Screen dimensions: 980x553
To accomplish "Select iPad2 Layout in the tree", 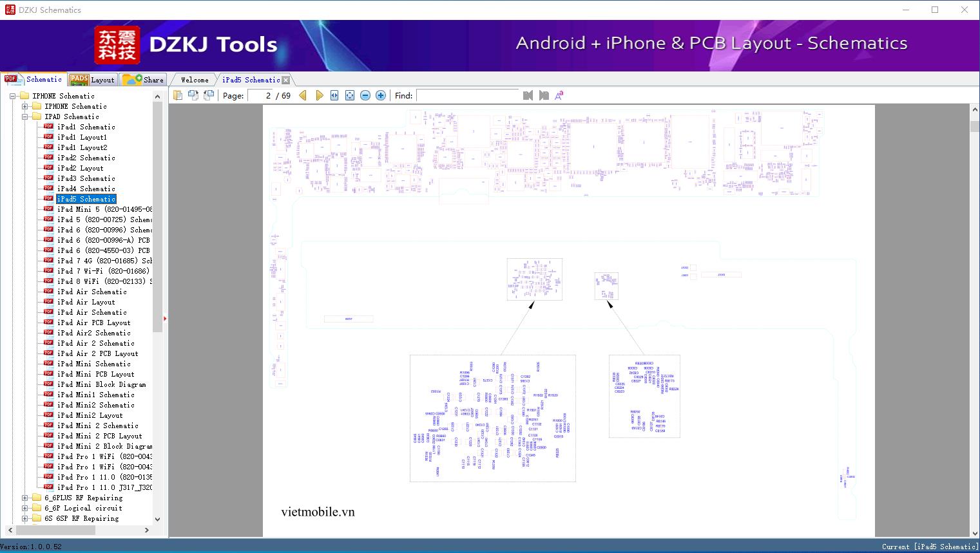I will 80,168.
